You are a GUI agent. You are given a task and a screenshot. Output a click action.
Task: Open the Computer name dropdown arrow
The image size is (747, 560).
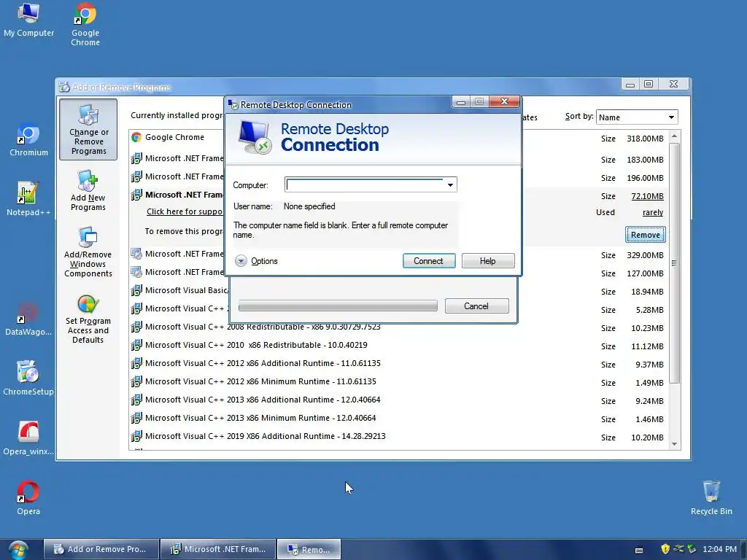450,184
